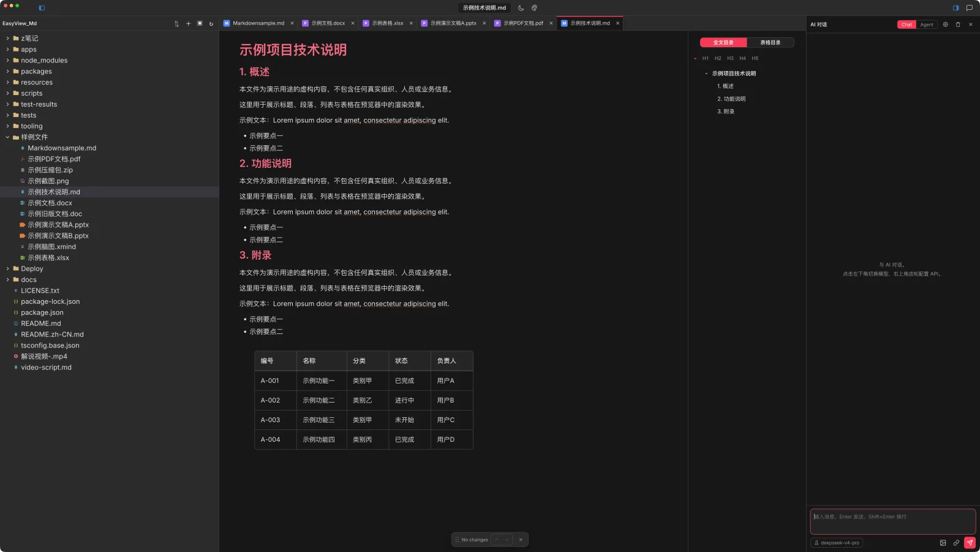980x552 pixels.
Task: Focus the AI message input field
Action: coord(892,521)
